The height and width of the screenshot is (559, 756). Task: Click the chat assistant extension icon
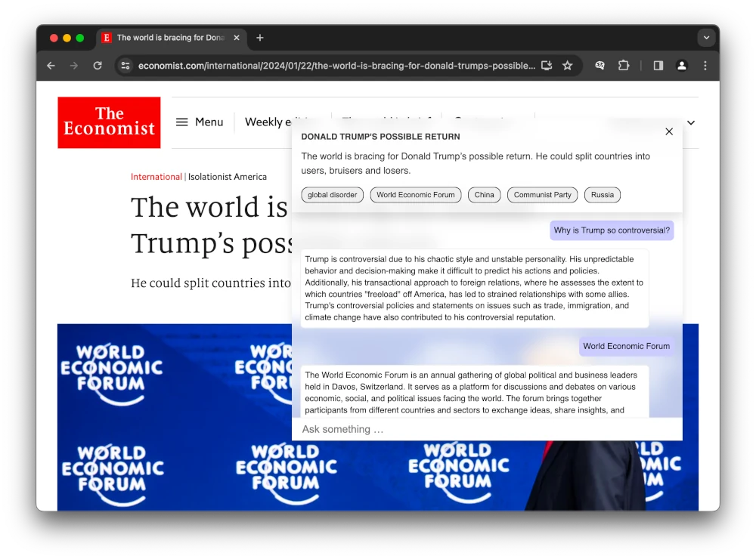point(600,66)
